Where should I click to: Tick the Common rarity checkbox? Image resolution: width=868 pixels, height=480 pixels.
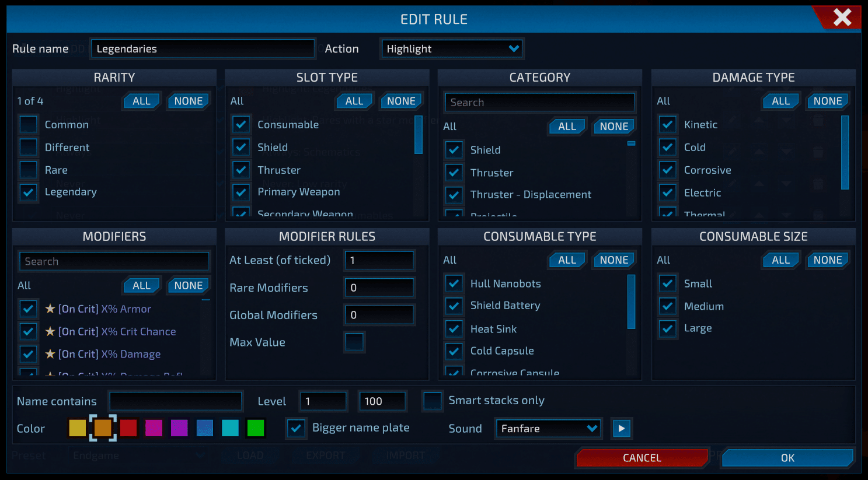29,124
